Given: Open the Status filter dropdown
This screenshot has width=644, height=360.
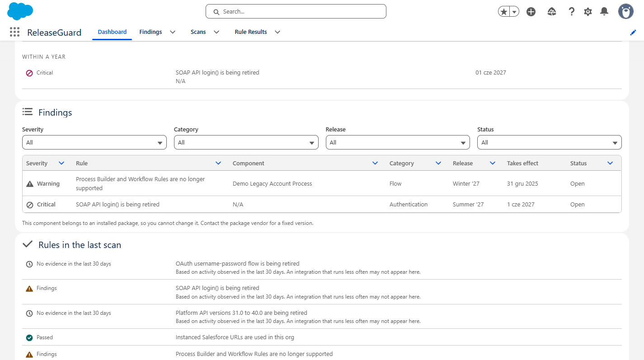Looking at the screenshot, I should pos(550,142).
